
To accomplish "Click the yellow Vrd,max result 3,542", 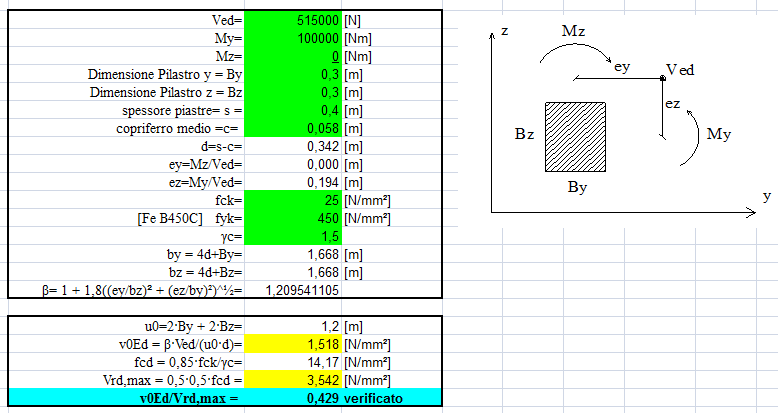I will (x=293, y=380).
